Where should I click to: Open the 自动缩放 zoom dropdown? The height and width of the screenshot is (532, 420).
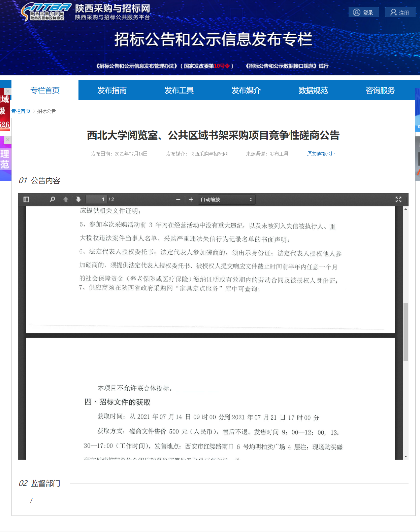[x=226, y=200]
